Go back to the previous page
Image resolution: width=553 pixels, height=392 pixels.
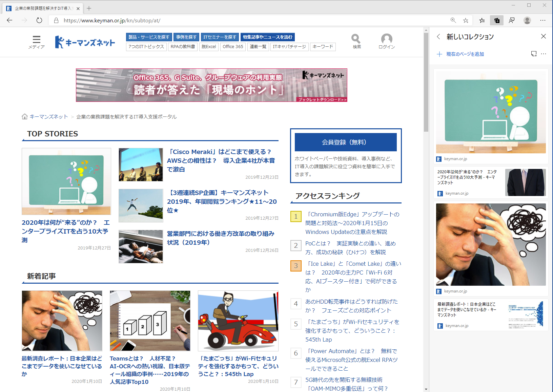click(x=9, y=20)
